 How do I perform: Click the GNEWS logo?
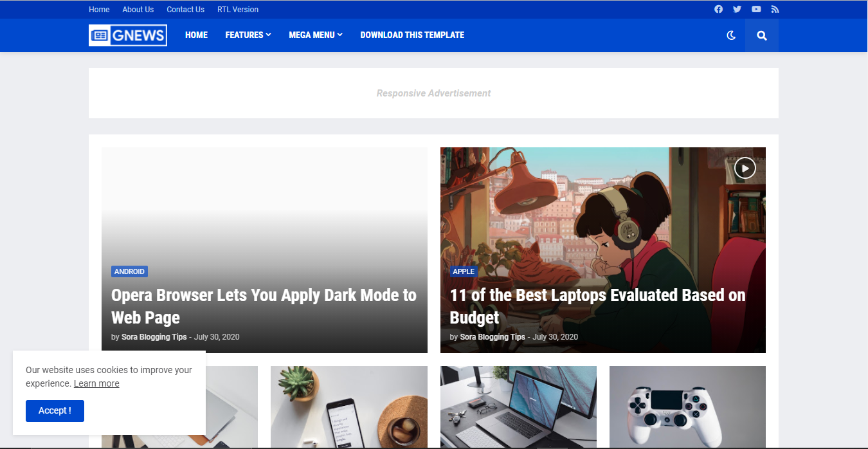[x=127, y=35]
